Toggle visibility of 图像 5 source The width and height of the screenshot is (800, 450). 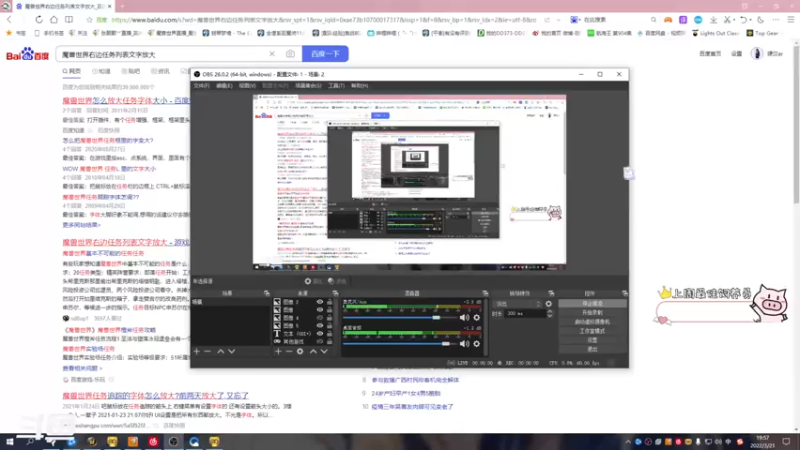coord(320,326)
